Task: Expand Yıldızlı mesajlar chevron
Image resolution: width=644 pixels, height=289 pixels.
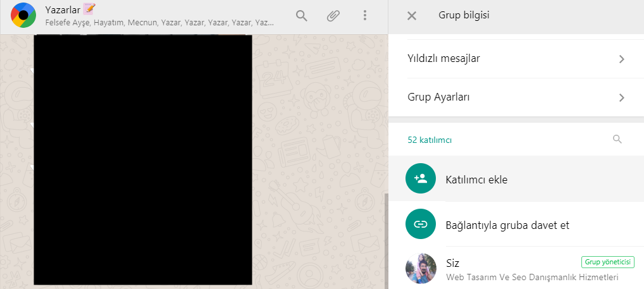Action: (622, 59)
